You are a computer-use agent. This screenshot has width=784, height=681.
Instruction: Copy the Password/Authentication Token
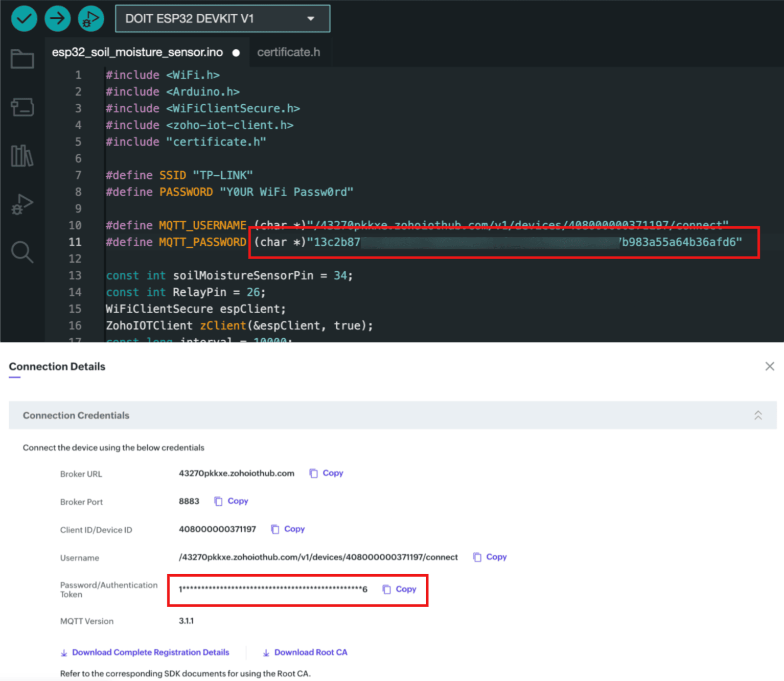coord(399,589)
